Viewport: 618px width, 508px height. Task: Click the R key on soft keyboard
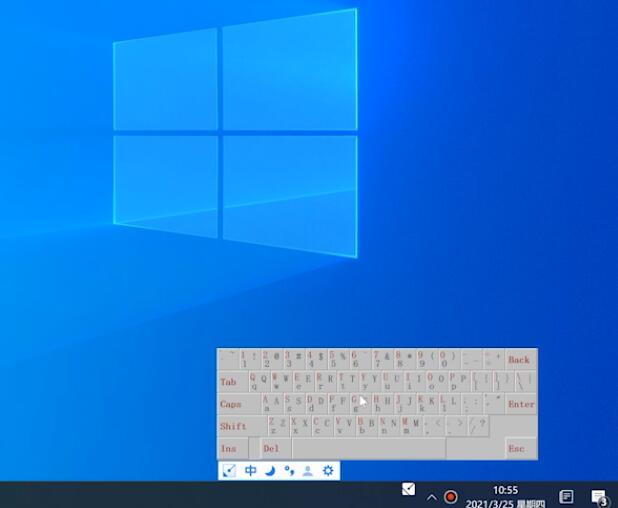point(326,381)
